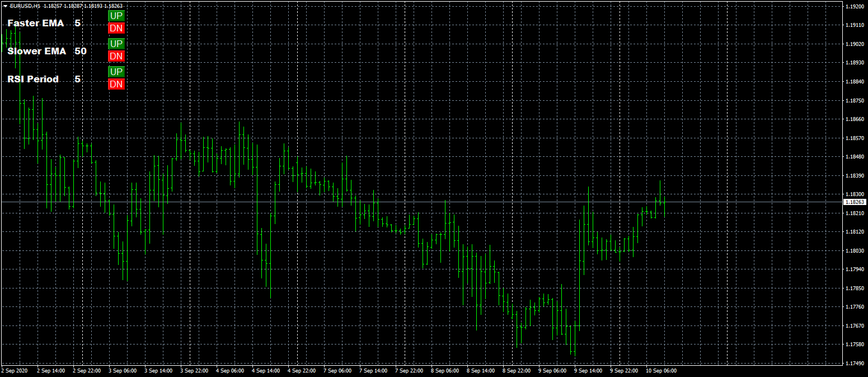Click the 7 Sep 14:00 time label
868x377 pixels.
pos(373,370)
